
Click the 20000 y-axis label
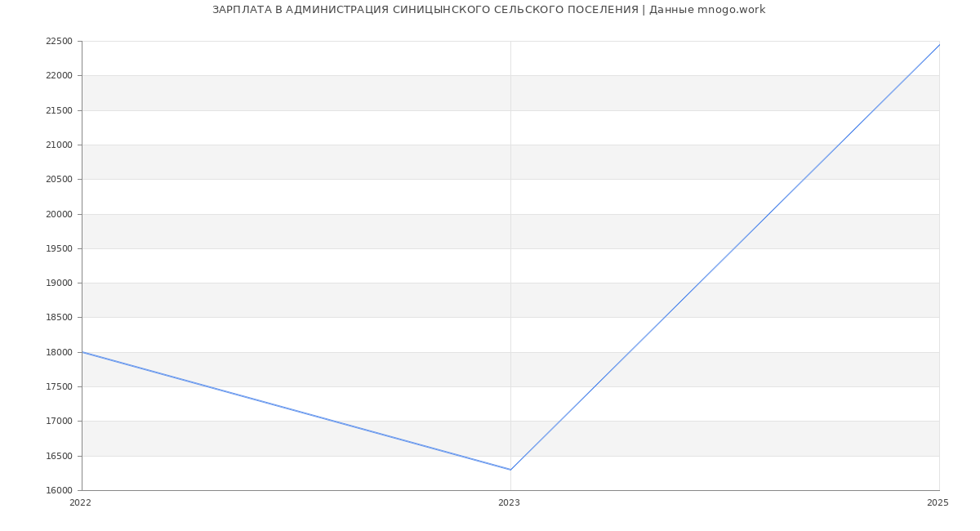(x=59, y=215)
